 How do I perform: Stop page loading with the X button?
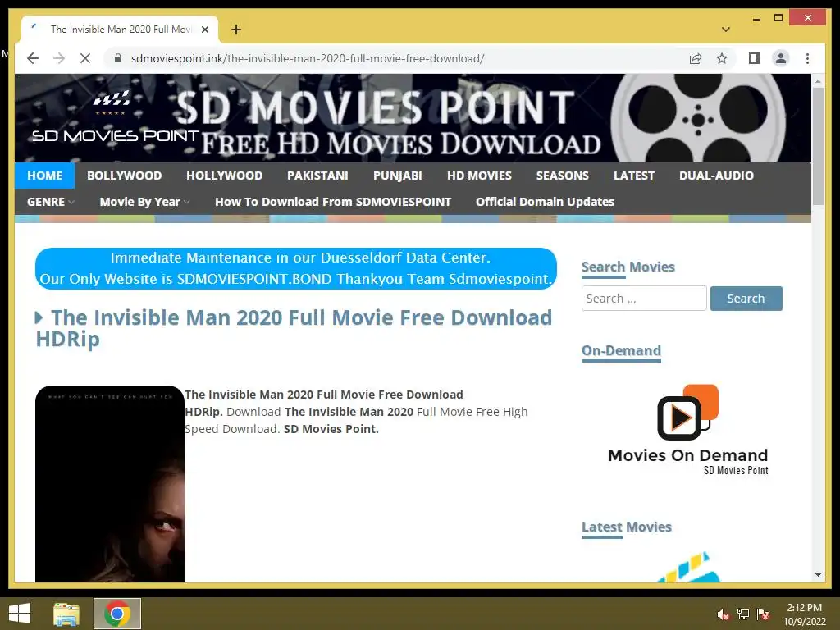[x=85, y=58]
